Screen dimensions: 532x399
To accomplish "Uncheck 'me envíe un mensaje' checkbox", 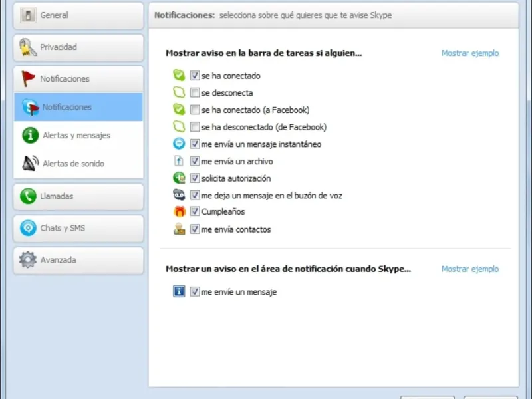I will pyautogui.click(x=195, y=291).
